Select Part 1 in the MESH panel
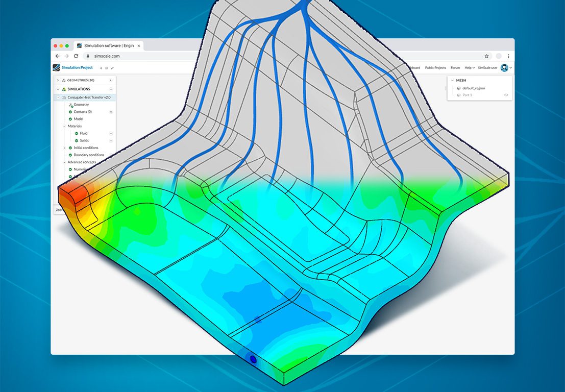 (x=467, y=95)
